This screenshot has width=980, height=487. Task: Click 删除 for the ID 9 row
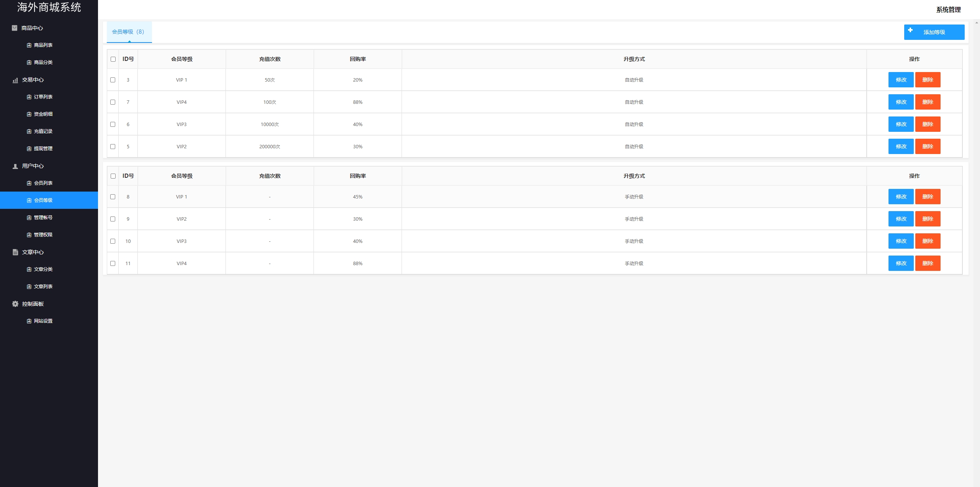[928, 219]
